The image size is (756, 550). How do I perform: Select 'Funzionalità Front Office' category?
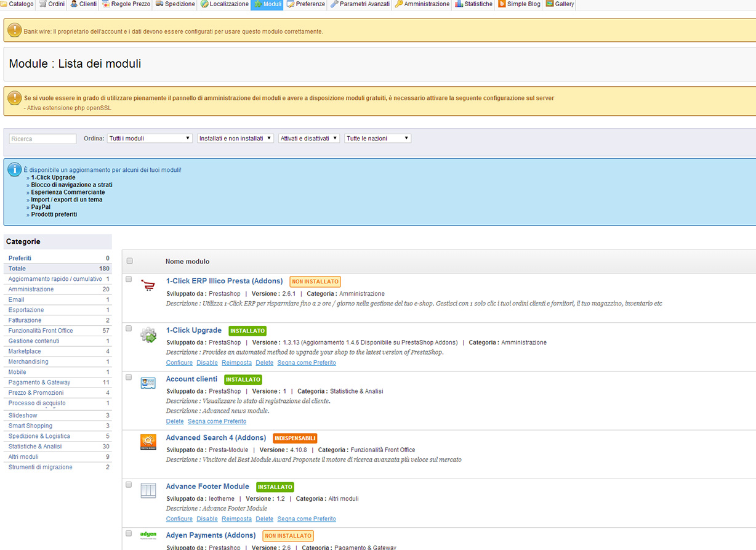click(58, 331)
